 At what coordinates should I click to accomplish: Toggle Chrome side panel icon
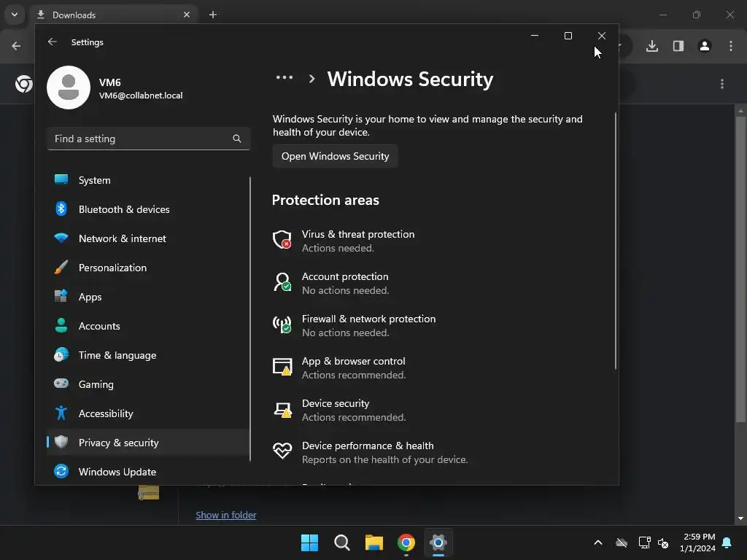point(678,46)
